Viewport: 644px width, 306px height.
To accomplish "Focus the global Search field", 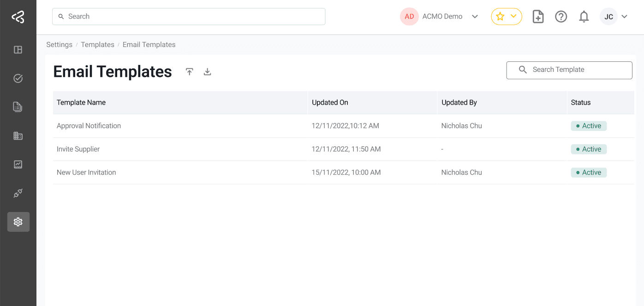I will click(189, 17).
